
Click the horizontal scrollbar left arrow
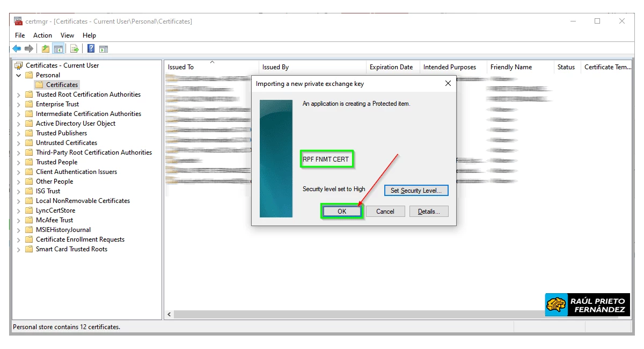coord(170,314)
